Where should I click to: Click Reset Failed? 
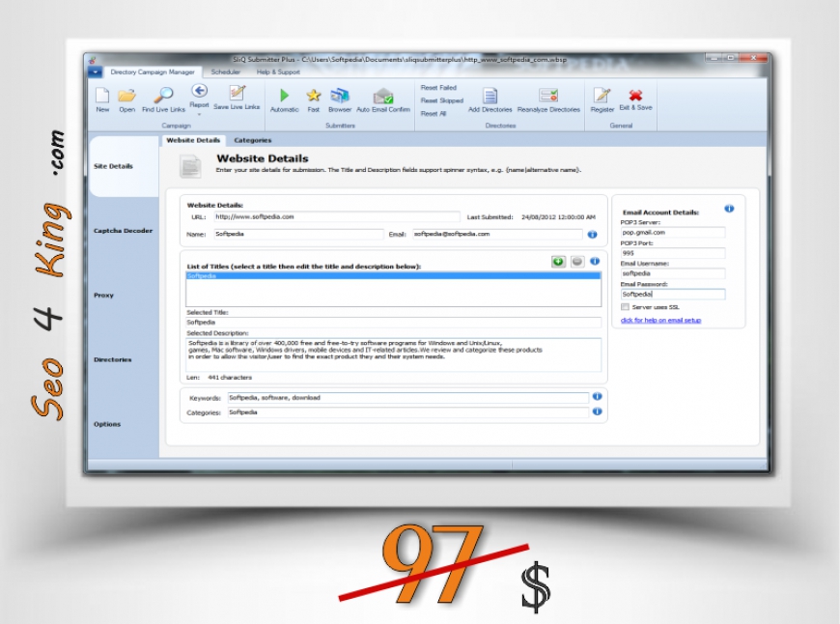[x=438, y=87]
